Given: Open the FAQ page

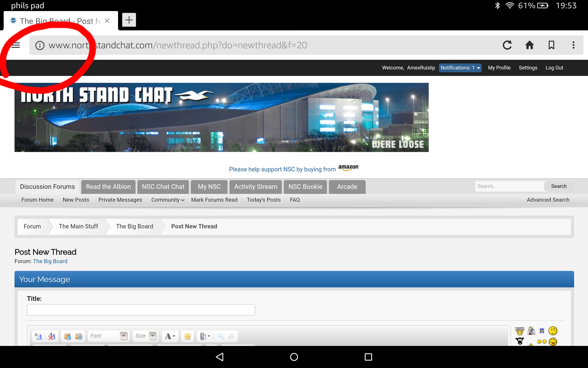Looking at the screenshot, I should pos(295,200).
